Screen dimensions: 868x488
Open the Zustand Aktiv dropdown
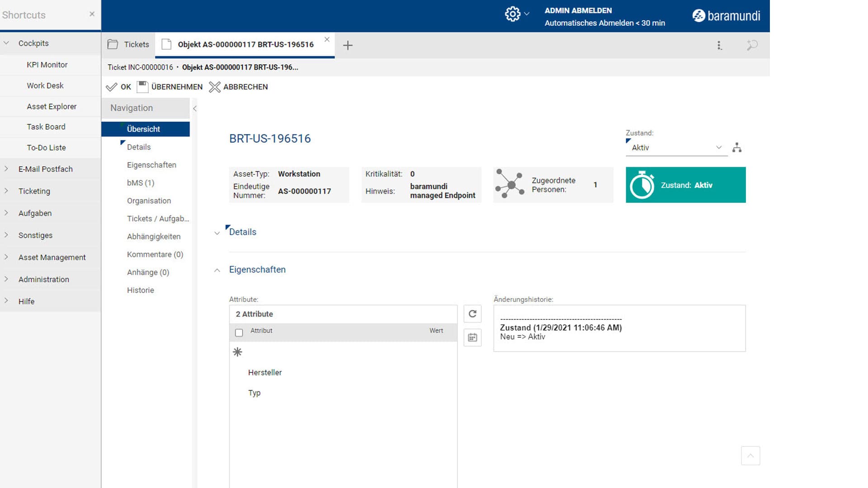676,147
